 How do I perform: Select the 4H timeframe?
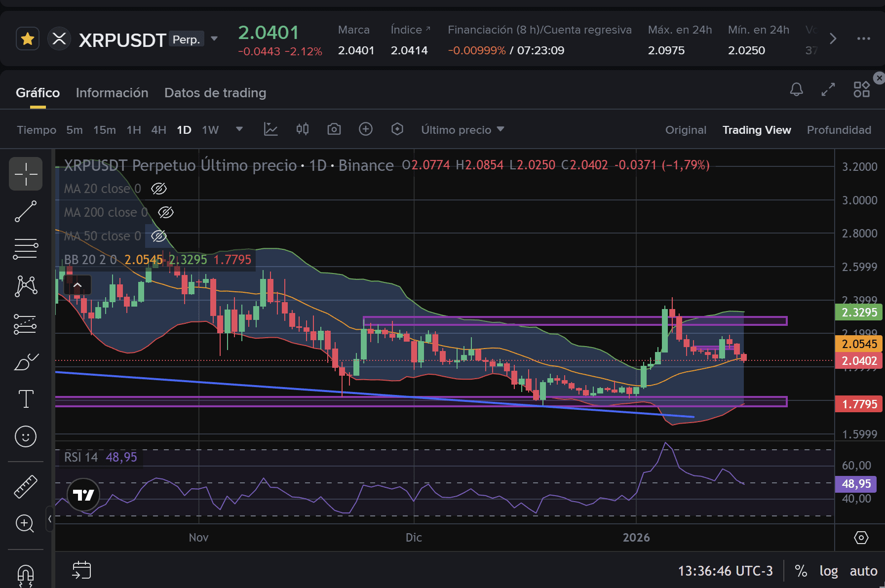pos(158,130)
